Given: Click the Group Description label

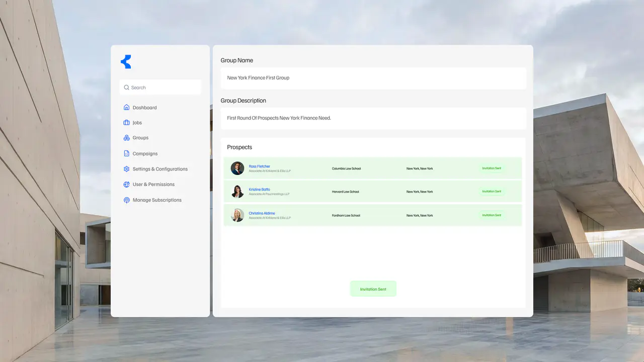Looking at the screenshot, I should 244,101.
